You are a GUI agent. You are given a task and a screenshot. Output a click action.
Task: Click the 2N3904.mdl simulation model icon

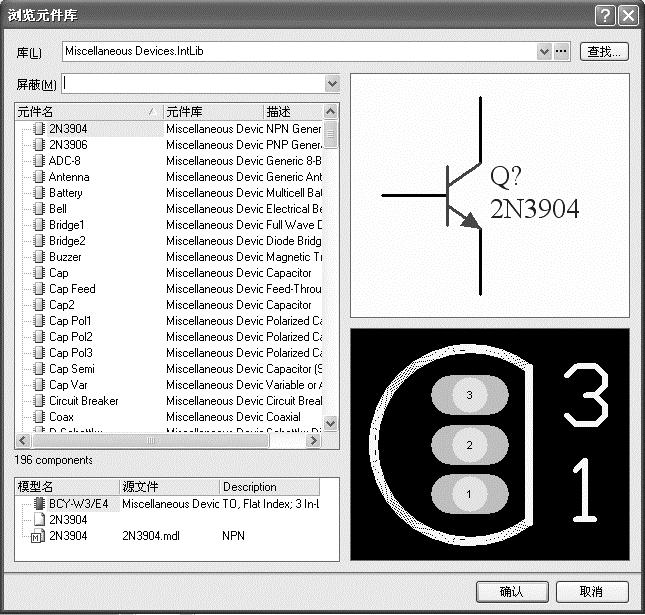tap(39, 536)
